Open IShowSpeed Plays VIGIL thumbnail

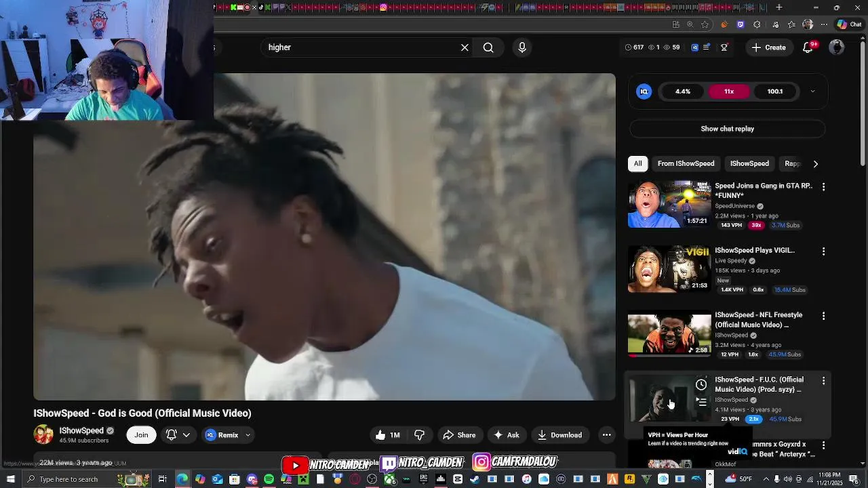pos(669,269)
